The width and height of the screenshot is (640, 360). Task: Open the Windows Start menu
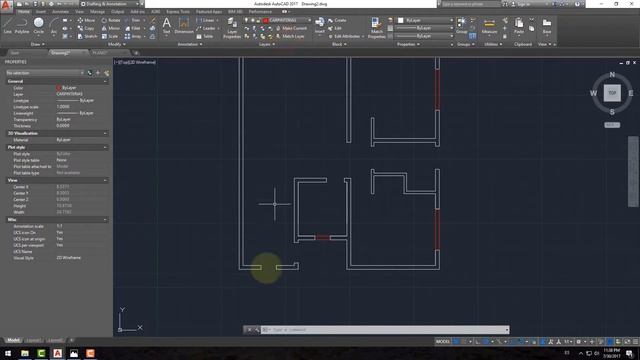(x=8, y=353)
